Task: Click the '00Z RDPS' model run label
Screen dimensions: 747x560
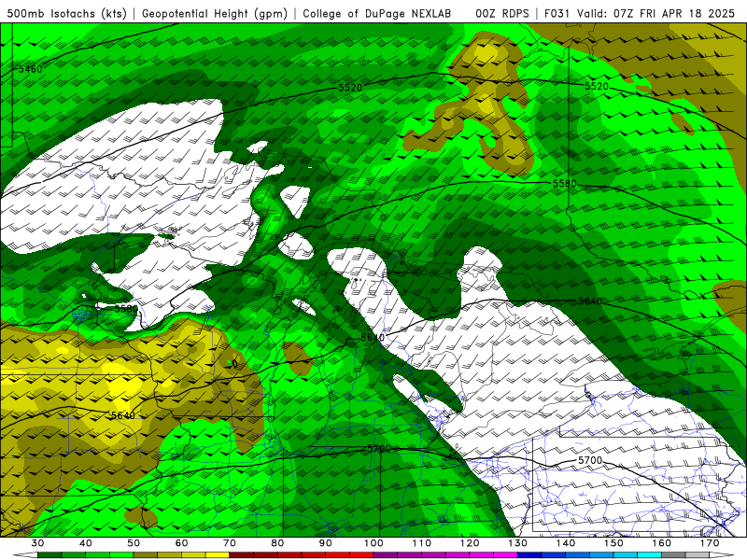Action: pos(501,13)
